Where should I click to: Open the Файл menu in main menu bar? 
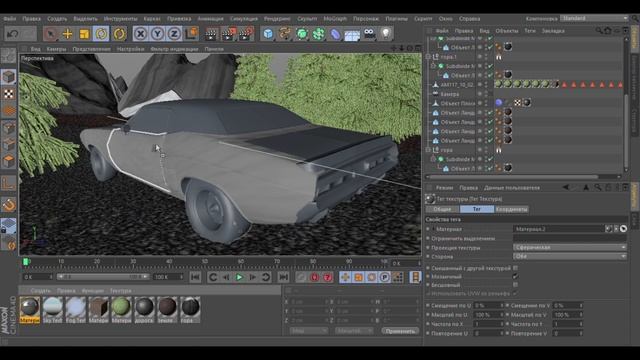(x=10, y=19)
